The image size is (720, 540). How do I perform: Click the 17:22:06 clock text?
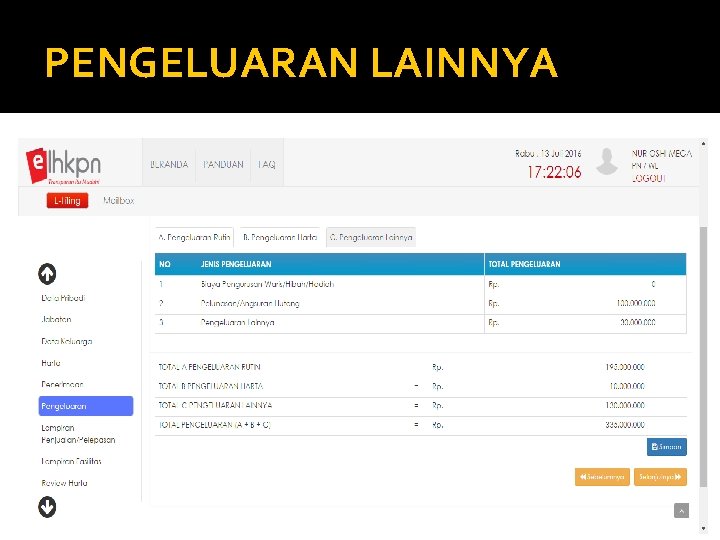pos(554,172)
